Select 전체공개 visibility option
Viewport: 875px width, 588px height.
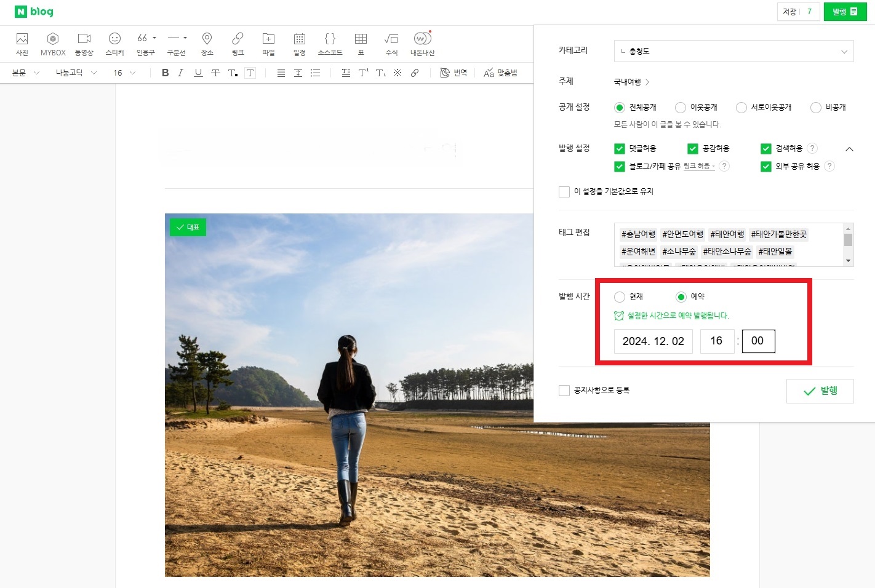tap(620, 108)
